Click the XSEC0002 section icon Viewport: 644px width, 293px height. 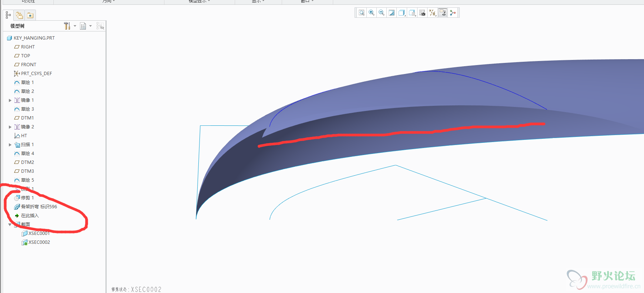pyautogui.click(x=24, y=242)
